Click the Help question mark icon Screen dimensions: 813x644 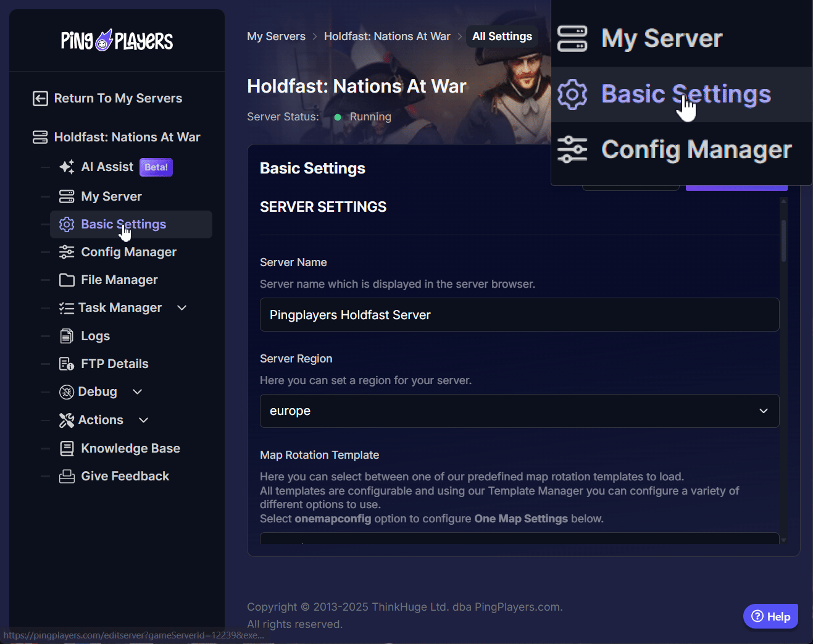757,616
